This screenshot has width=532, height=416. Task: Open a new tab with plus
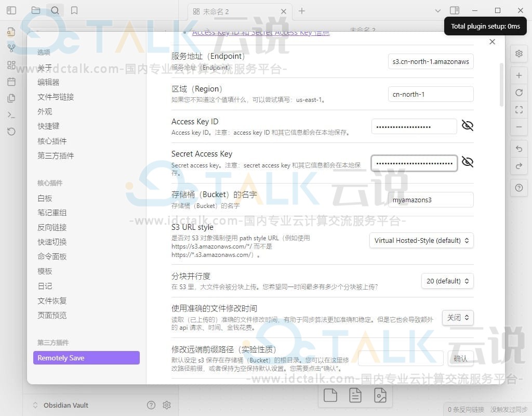(x=302, y=11)
